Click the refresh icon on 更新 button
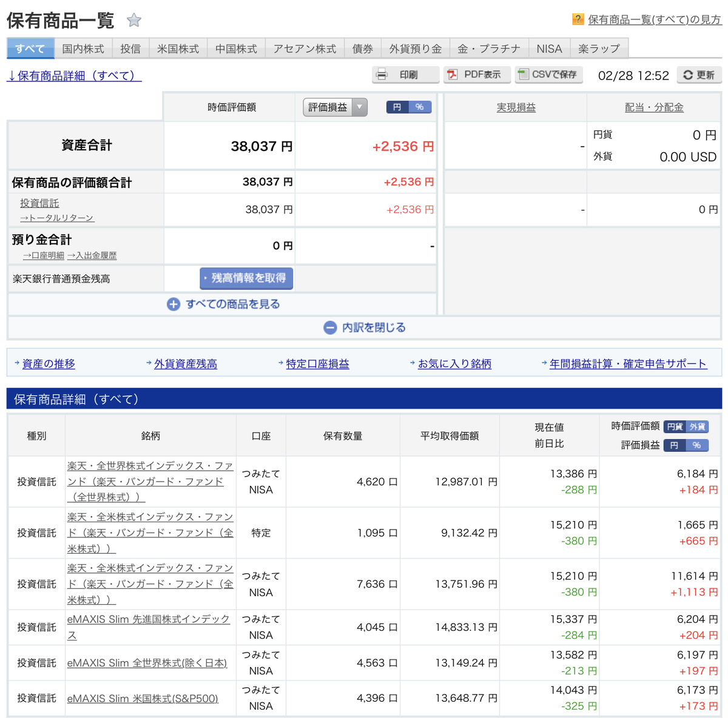728x723 pixels. pos(688,75)
